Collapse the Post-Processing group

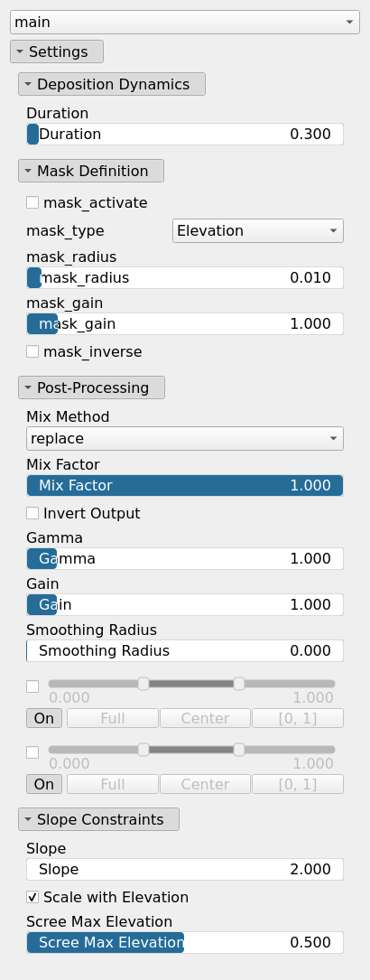92,387
